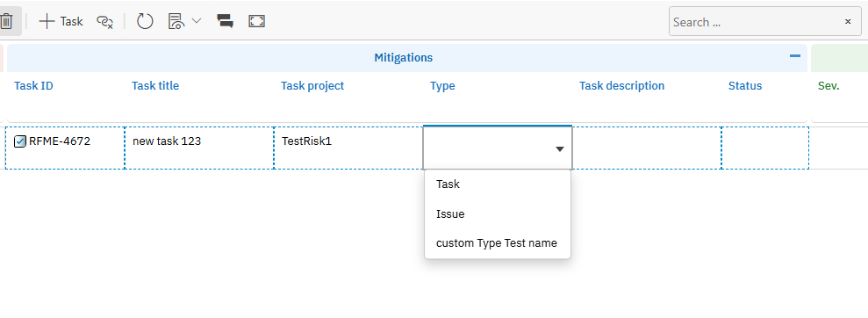Click the Task title column header
The height and width of the screenshot is (318, 868).
tap(155, 86)
